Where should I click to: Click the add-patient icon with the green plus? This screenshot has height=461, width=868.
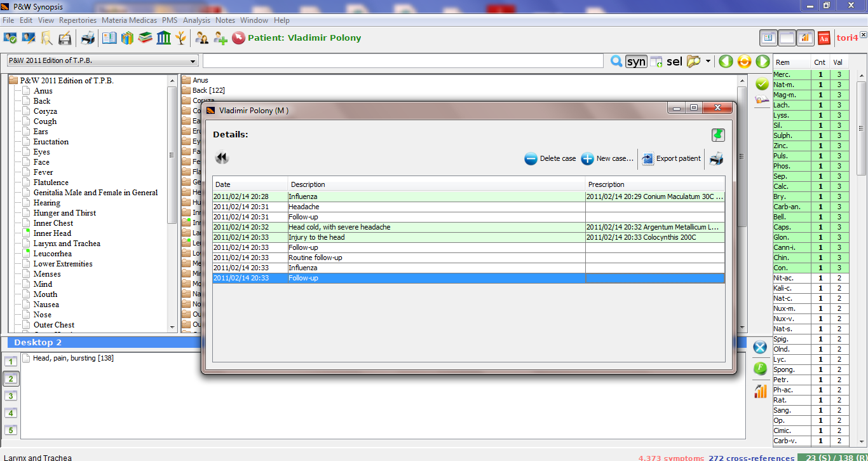pyautogui.click(x=220, y=38)
